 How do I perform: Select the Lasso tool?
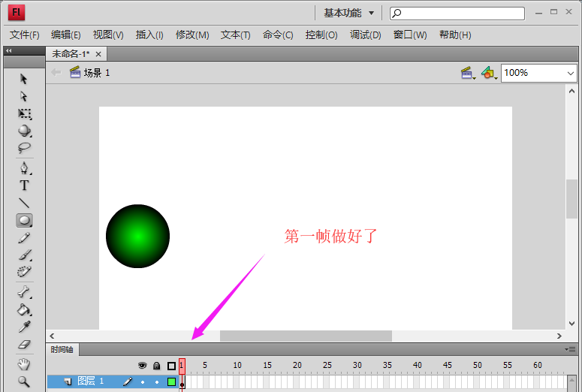[x=24, y=147]
